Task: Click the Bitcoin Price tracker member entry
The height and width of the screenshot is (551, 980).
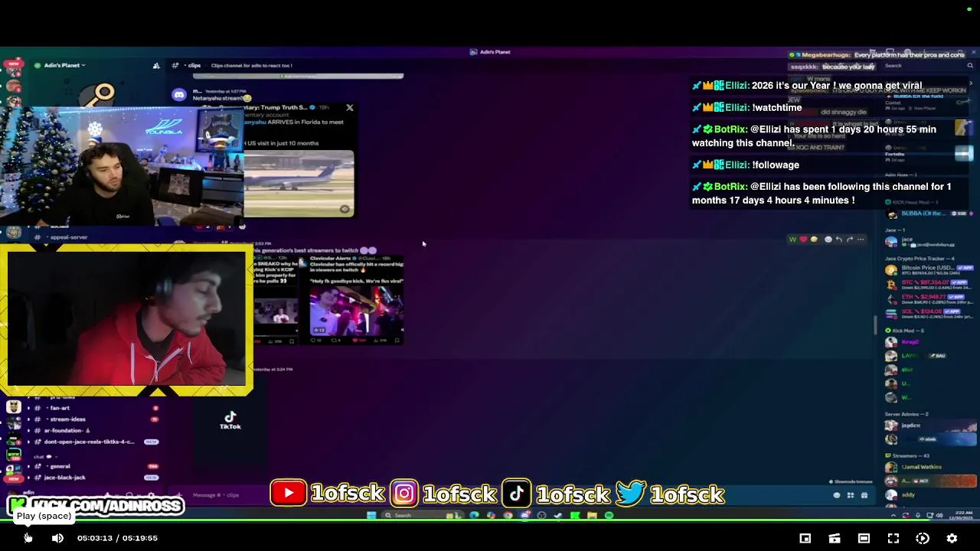Action: click(930, 269)
